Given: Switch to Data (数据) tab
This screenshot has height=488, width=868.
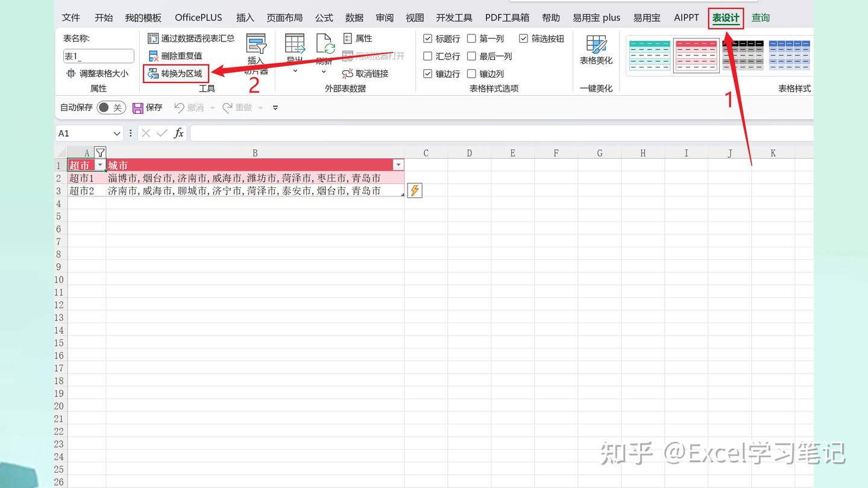Looking at the screenshot, I should 354,17.
